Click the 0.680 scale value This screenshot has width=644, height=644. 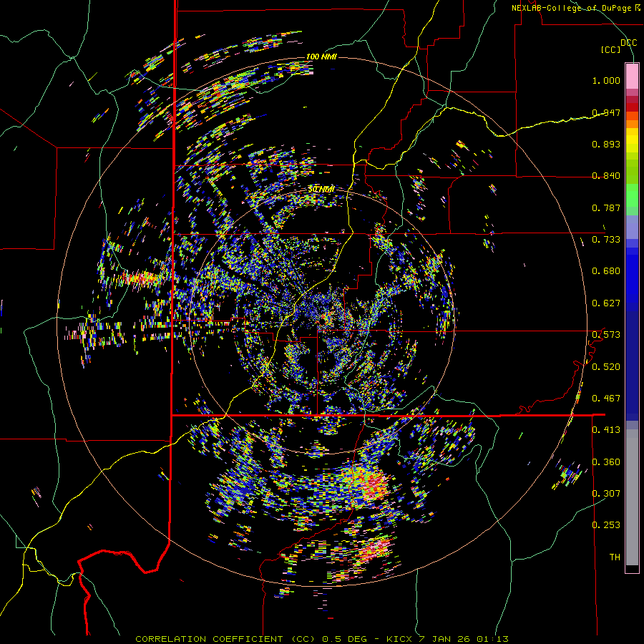pos(606,271)
